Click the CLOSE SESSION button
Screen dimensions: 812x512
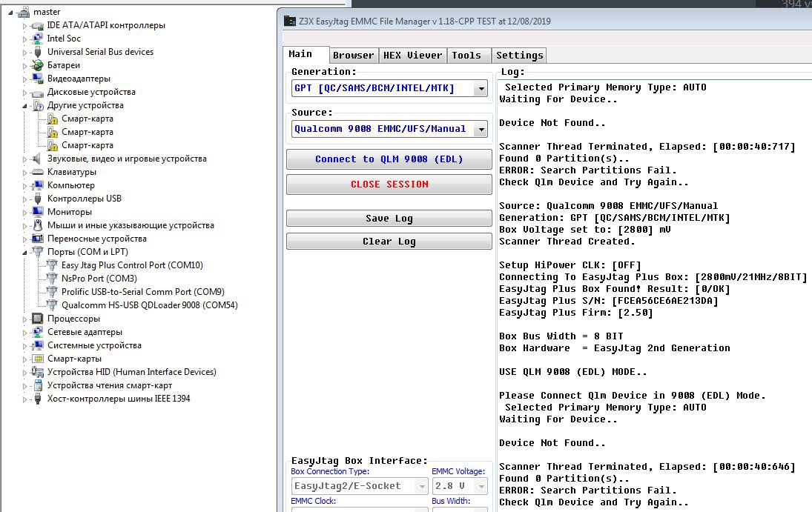pyautogui.click(x=389, y=184)
